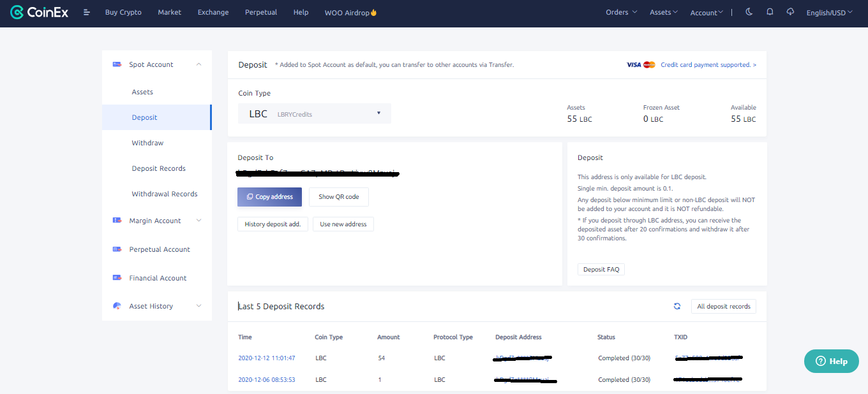Click the Assets 55 LBC value
The height and width of the screenshot is (394, 868).
(580, 119)
